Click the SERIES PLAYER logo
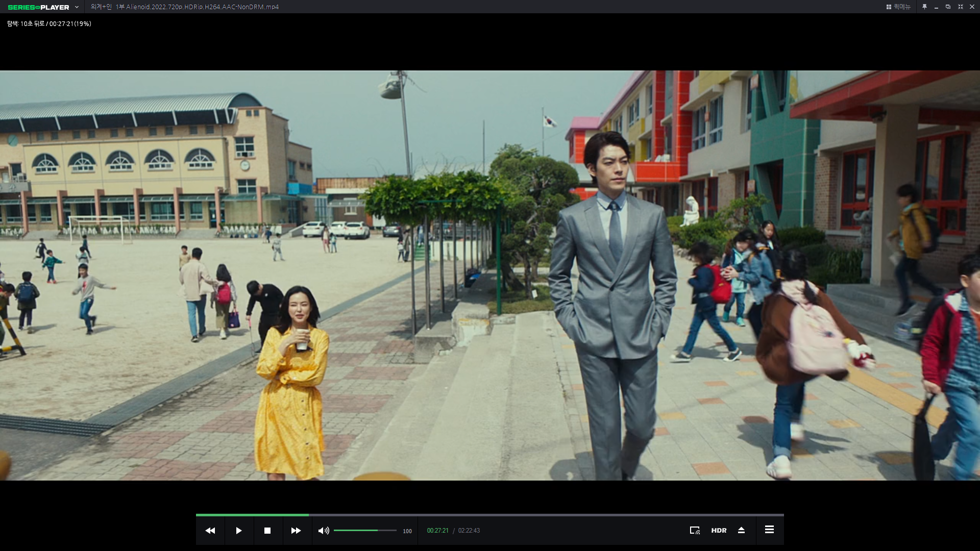980x551 pixels. (x=38, y=7)
